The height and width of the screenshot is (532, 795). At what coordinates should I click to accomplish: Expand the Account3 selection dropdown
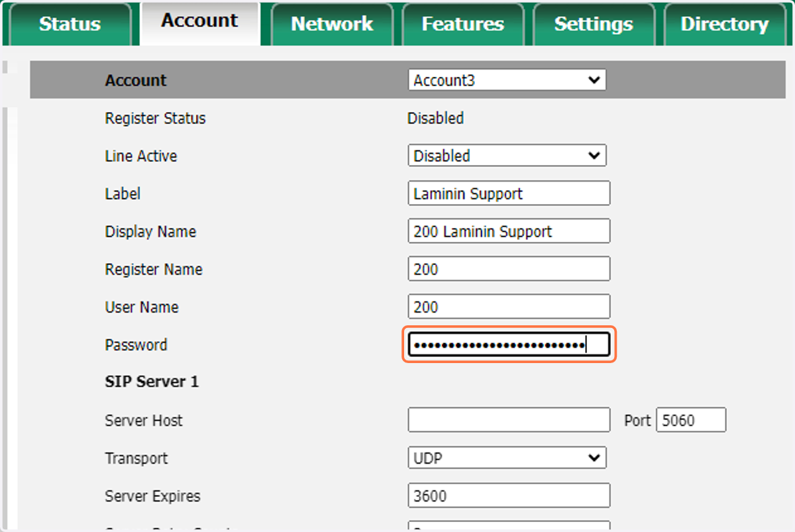point(507,80)
